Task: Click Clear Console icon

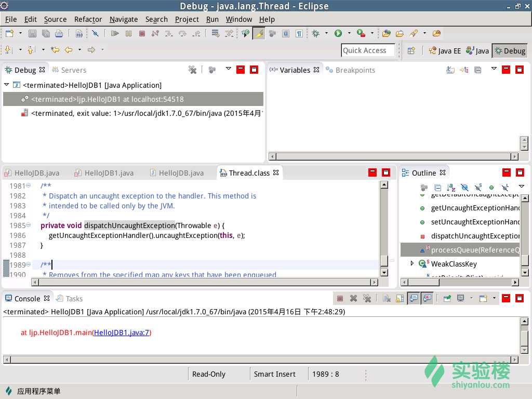Action: click(387, 299)
